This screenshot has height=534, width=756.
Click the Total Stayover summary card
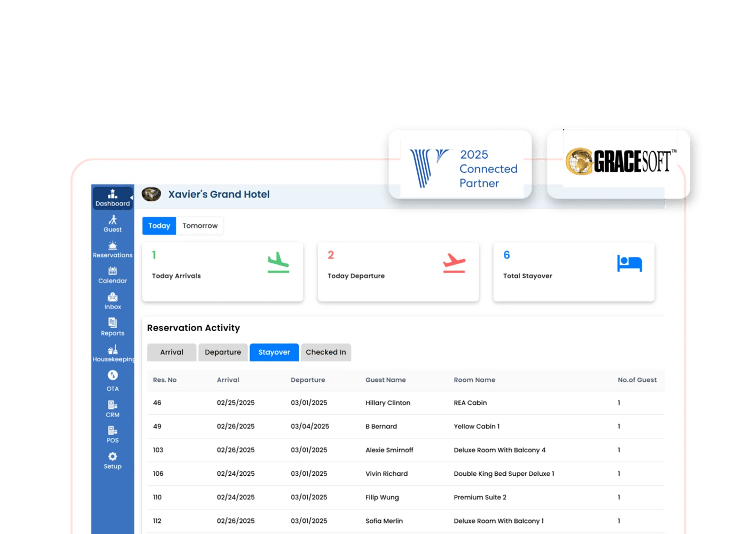click(x=573, y=272)
